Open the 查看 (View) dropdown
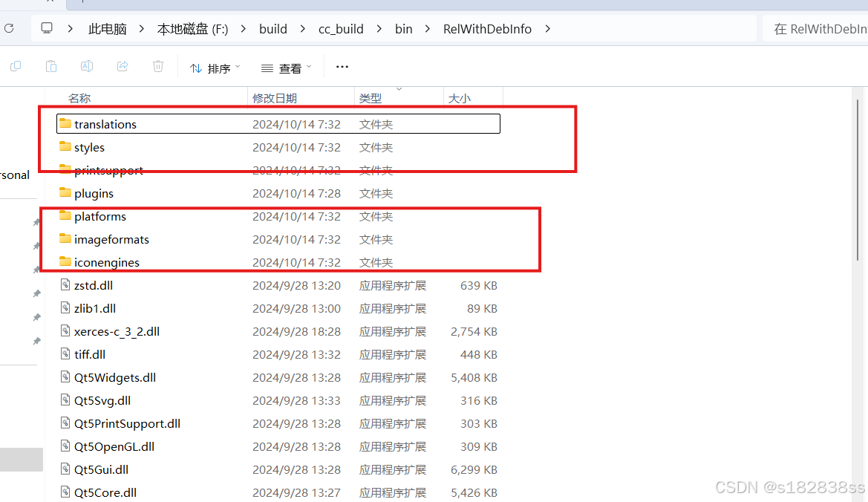 (285, 68)
